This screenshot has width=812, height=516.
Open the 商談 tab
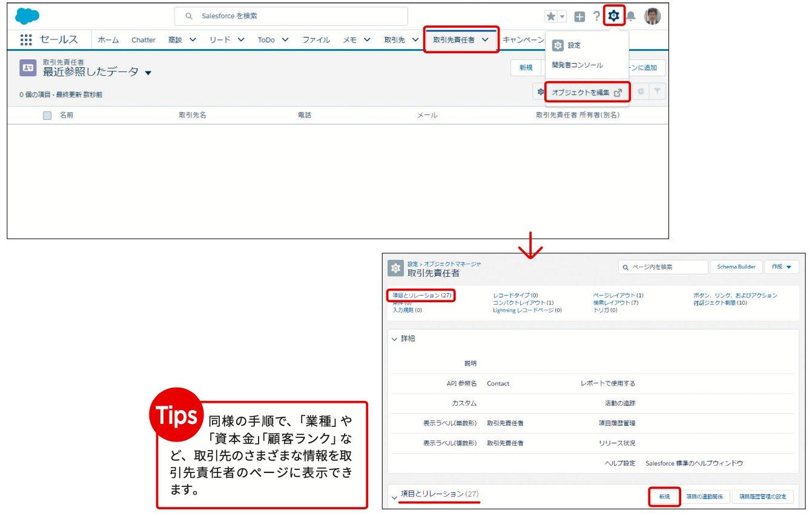(x=175, y=40)
